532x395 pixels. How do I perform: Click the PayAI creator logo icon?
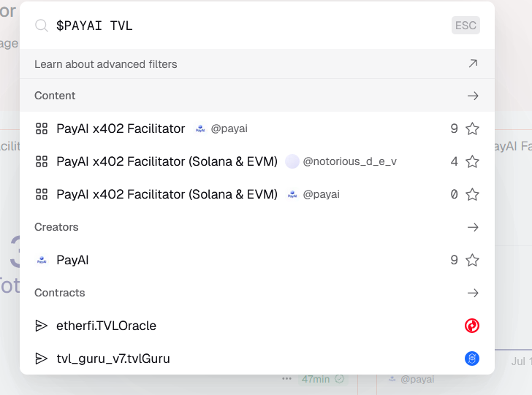pos(42,260)
